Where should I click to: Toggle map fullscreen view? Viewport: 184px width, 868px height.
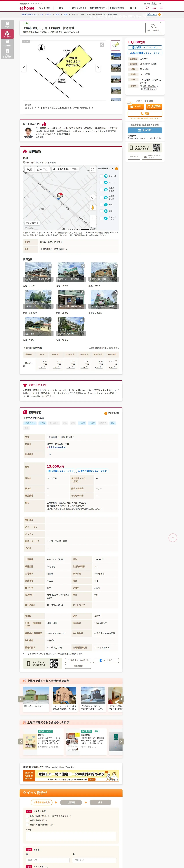(93, 170)
